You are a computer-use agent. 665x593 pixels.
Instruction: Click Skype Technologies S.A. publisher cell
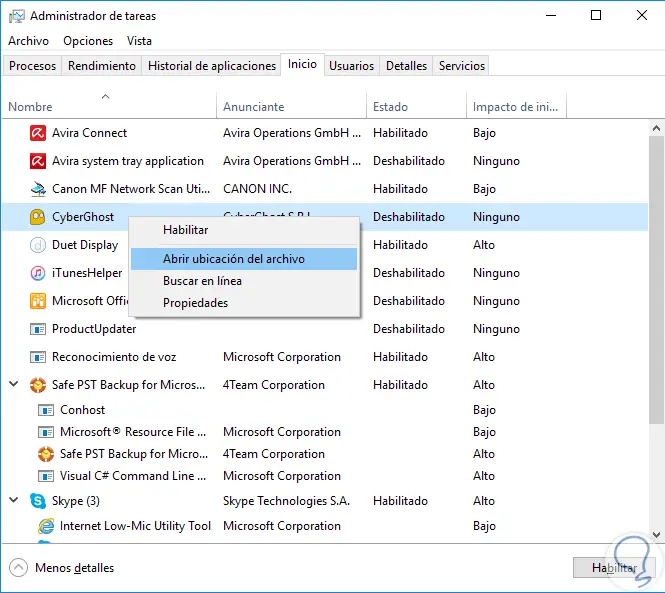point(286,501)
